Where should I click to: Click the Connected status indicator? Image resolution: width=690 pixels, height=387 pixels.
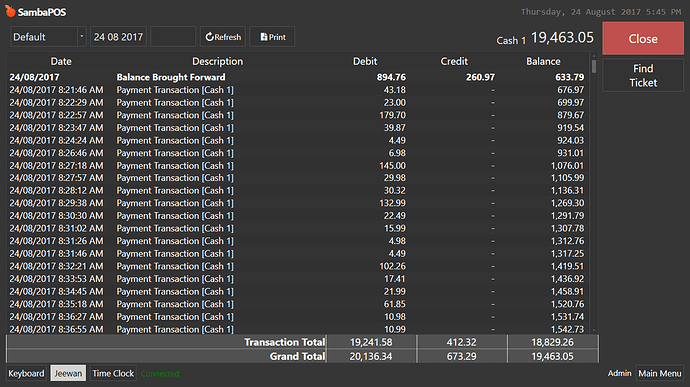[x=160, y=374]
